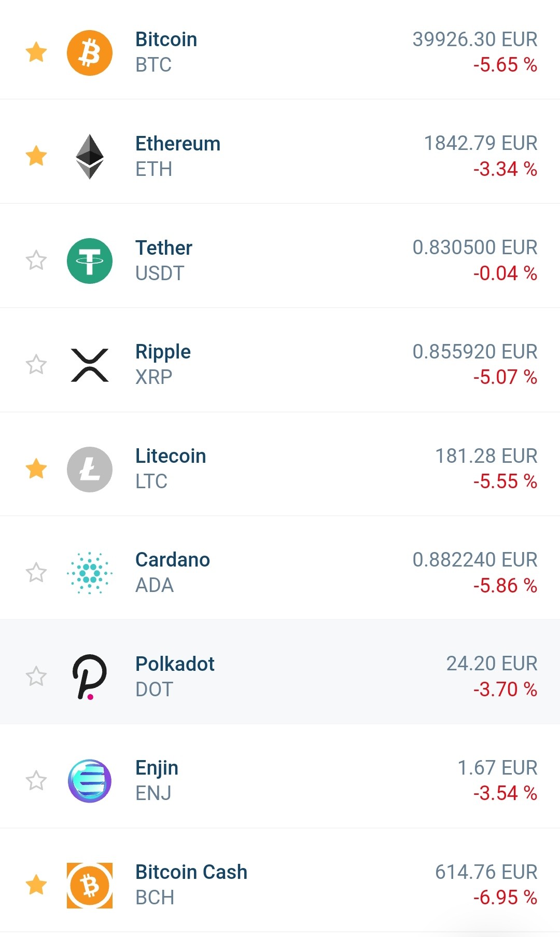Select the green Tether logo
The image size is (560, 937).
90,261
